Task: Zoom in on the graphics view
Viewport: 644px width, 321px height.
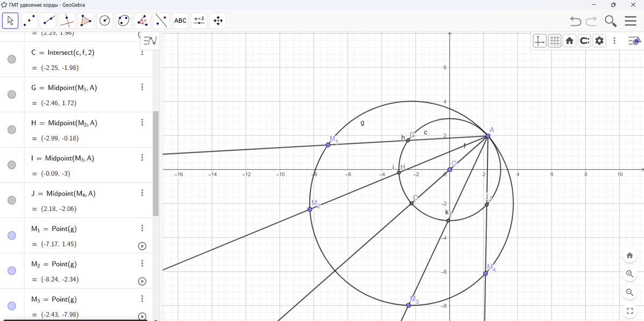Action: click(x=630, y=274)
